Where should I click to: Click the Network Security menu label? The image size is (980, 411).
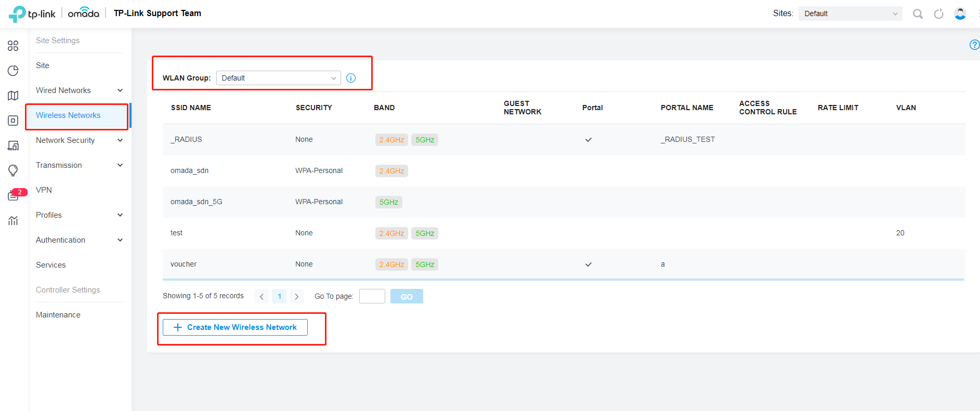(65, 140)
